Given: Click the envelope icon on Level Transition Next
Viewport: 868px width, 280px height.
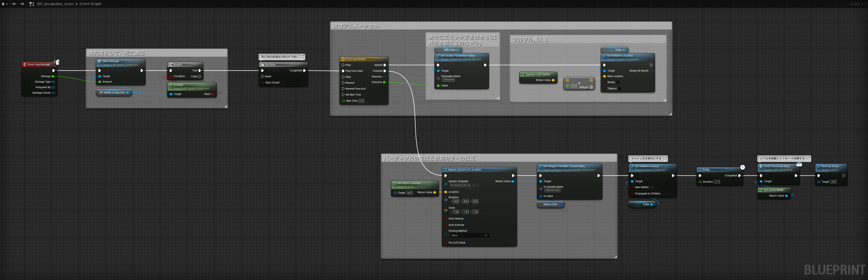Looking at the screenshot, I should point(799,164).
